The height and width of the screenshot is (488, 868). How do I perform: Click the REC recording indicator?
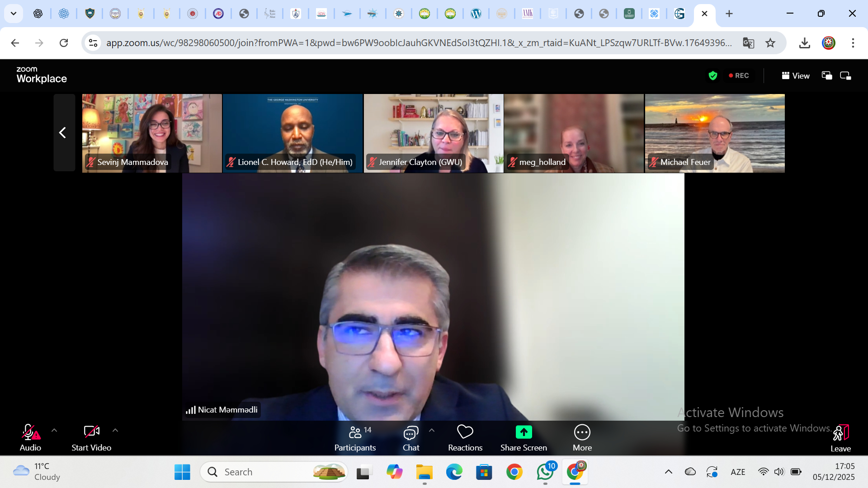click(x=739, y=75)
